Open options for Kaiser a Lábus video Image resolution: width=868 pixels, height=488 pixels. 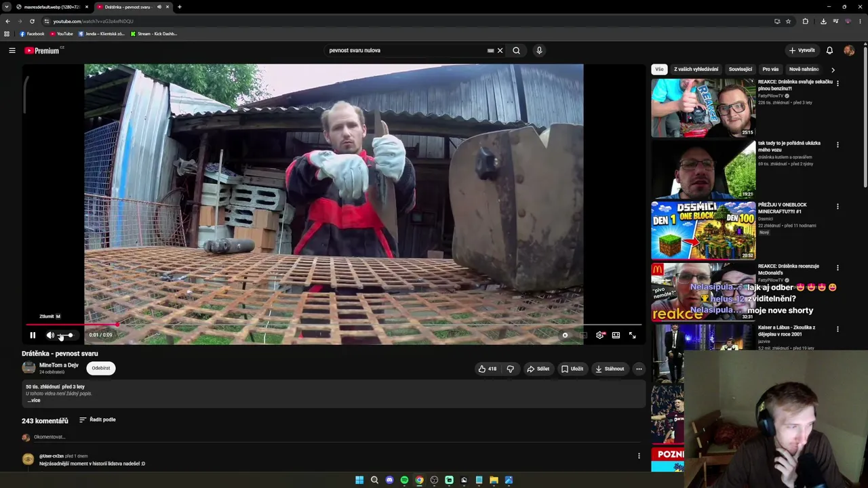pyautogui.click(x=837, y=329)
